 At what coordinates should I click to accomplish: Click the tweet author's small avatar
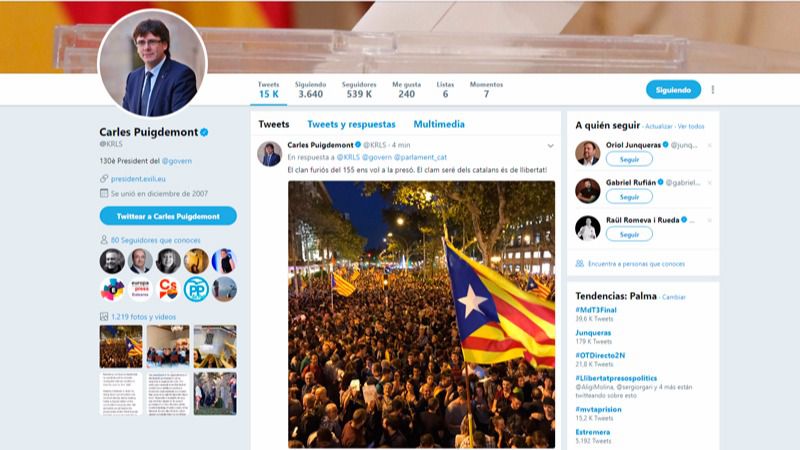pos(269,154)
